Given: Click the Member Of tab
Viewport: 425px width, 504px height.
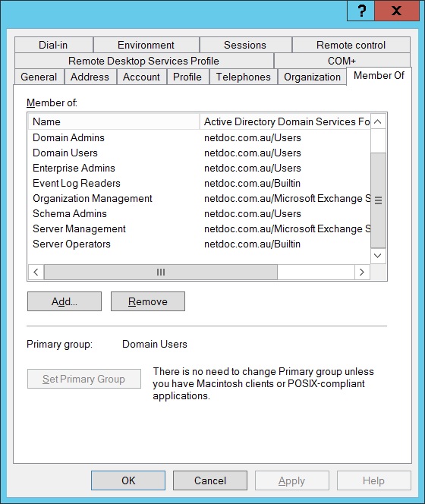Looking at the screenshot, I should pos(379,76).
